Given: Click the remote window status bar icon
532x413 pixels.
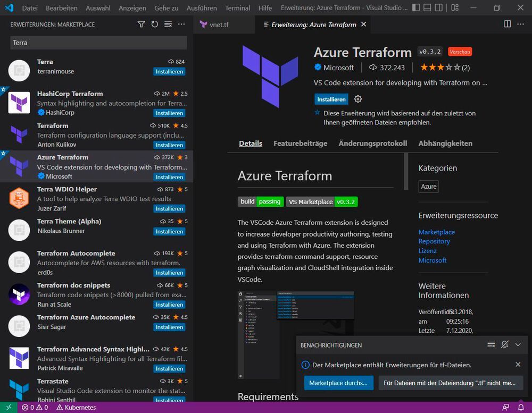Looking at the screenshot, I should 8,407.
